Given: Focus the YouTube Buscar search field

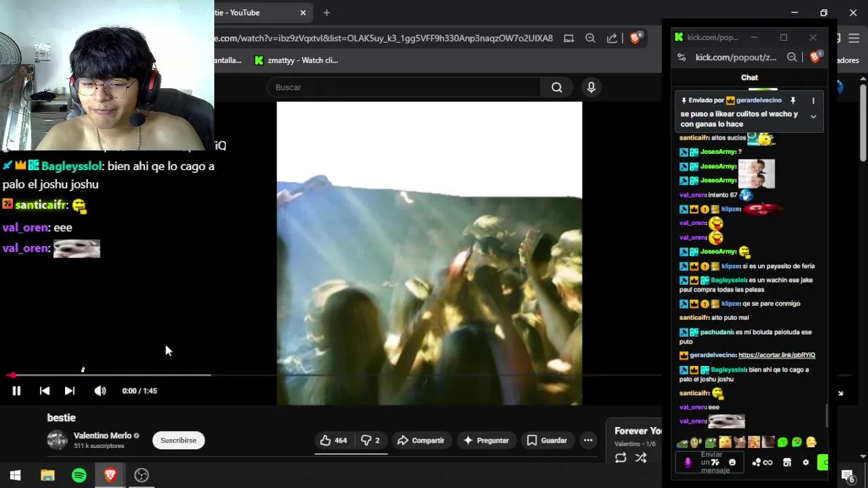Looking at the screenshot, I should [x=404, y=87].
